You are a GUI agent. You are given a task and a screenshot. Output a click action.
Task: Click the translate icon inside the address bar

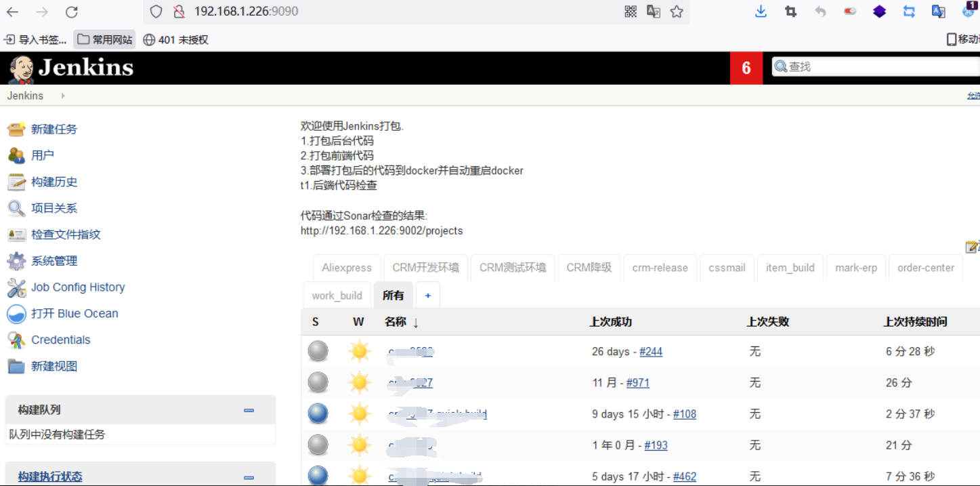point(654,12)
